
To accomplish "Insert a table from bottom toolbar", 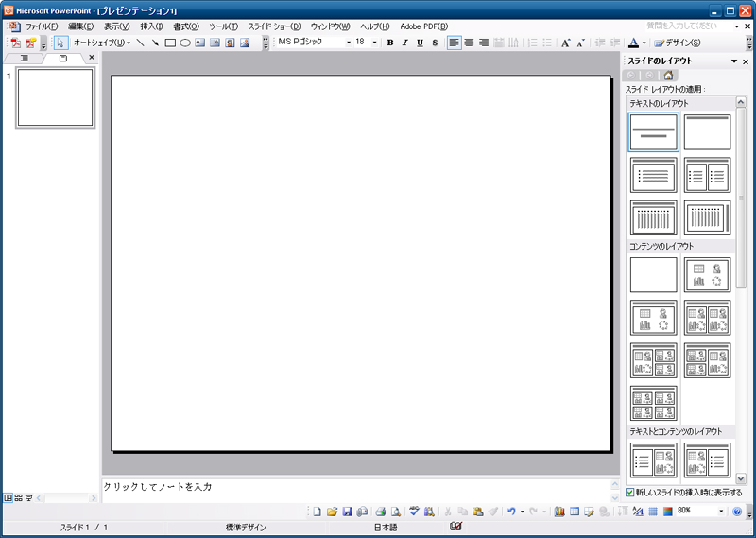I will pos(575,512).
